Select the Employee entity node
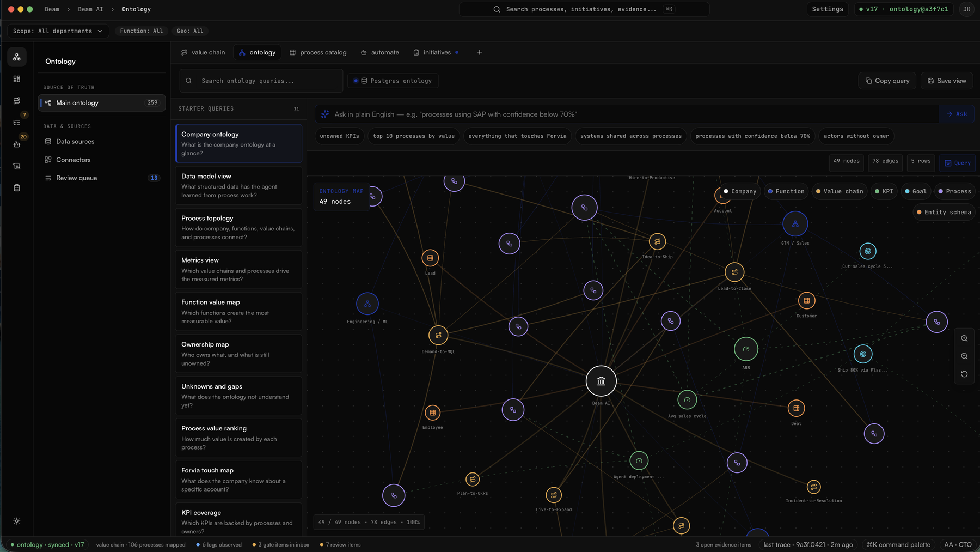 [433, 413]
